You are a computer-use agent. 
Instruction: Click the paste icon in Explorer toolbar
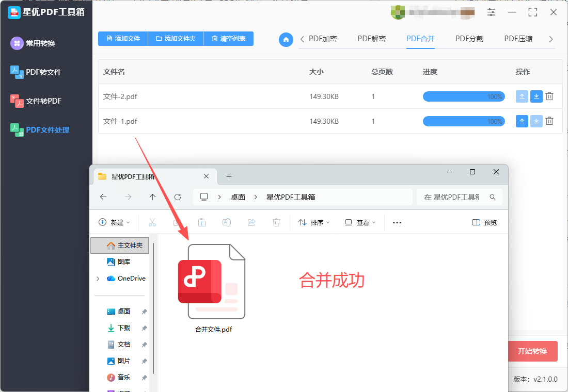click(x=202, y=222)
